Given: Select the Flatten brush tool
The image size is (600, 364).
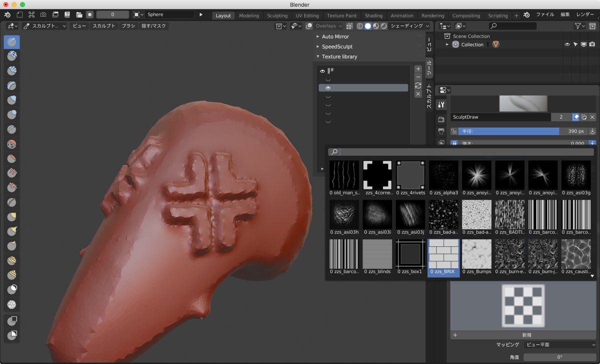Looking at the screenshot, I should (x=12, y=158).
